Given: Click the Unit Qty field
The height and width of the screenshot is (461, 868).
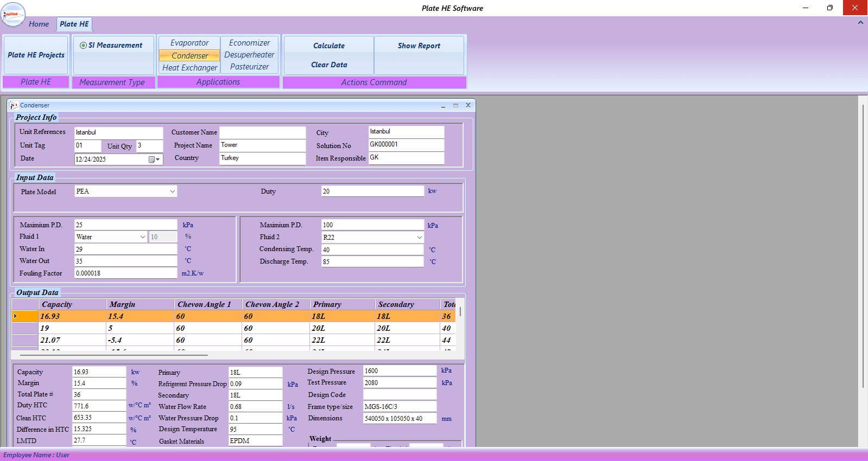Looking at the screenshot, I should tap(149, 146).
